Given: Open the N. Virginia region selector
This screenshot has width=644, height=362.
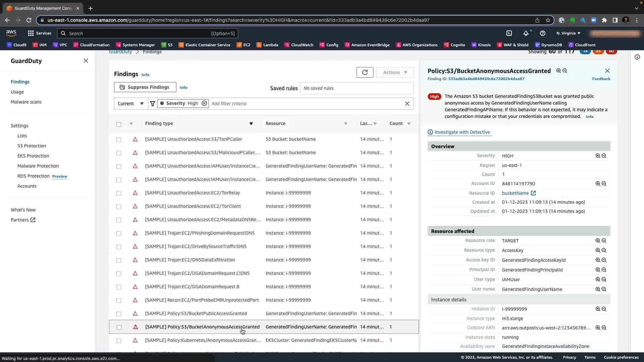Looking at the screenshot, I should [568, 33].
